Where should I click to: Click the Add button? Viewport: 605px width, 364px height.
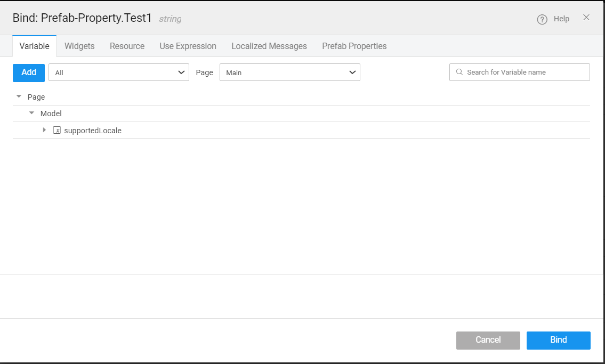[28, 72]
